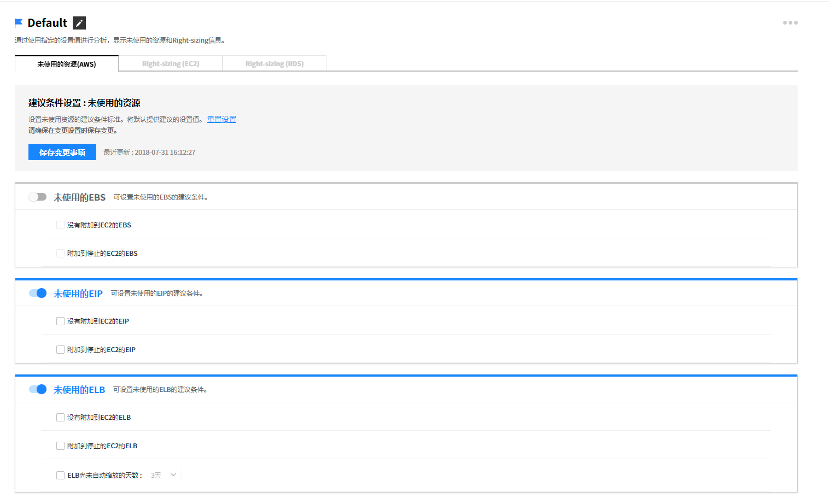Open the 3天 days dropdown
The width and height of the screenshot is (829, 504).
164,476
